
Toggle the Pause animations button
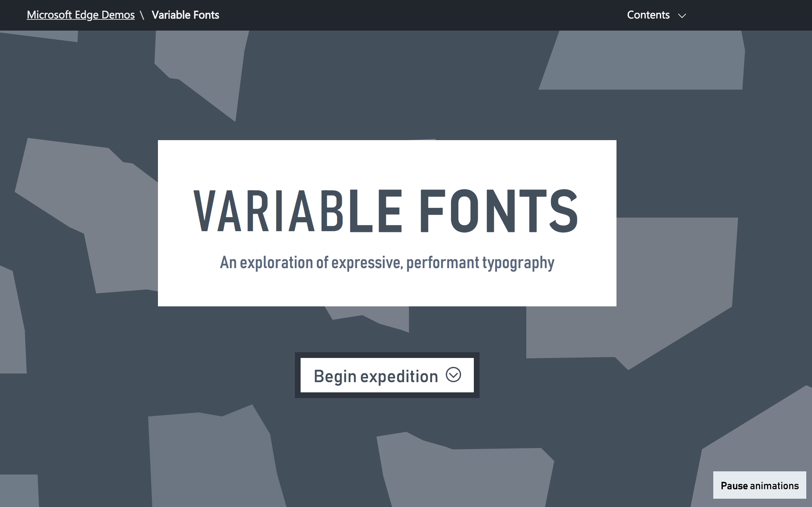coord(759,485)
